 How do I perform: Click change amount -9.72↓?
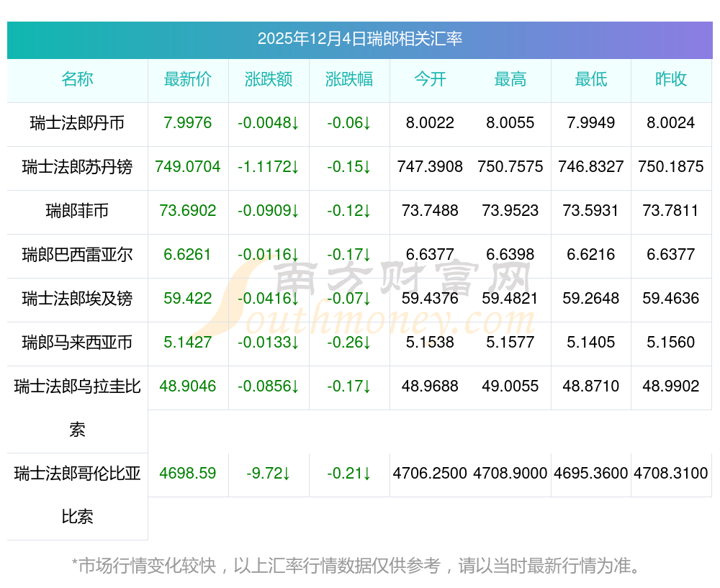(269, 474)
